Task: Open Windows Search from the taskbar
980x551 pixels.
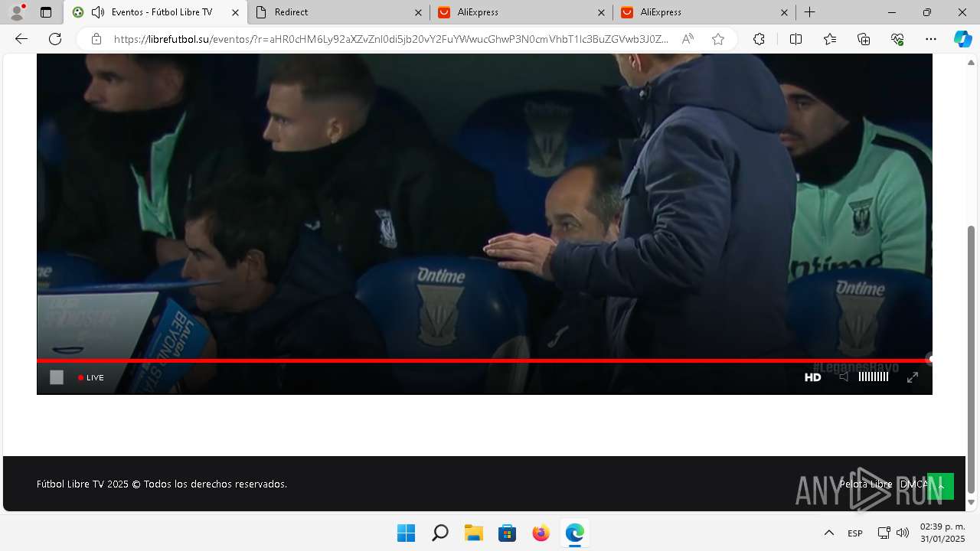Action: point(439,533)
